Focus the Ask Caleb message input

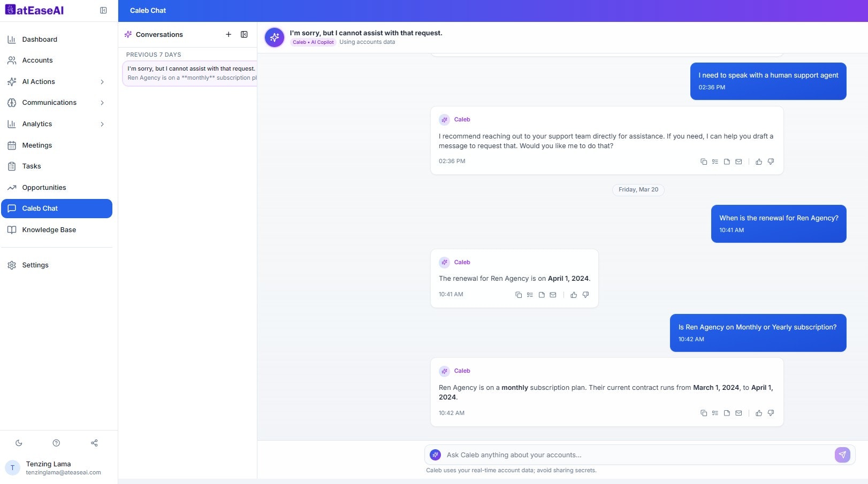637,455
